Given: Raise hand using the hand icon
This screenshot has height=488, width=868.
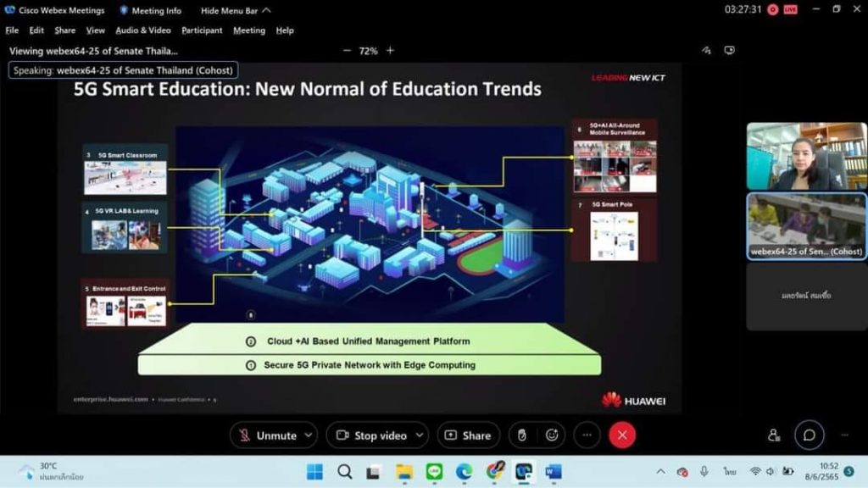Looking at the screenshot, I should (522, 435).
